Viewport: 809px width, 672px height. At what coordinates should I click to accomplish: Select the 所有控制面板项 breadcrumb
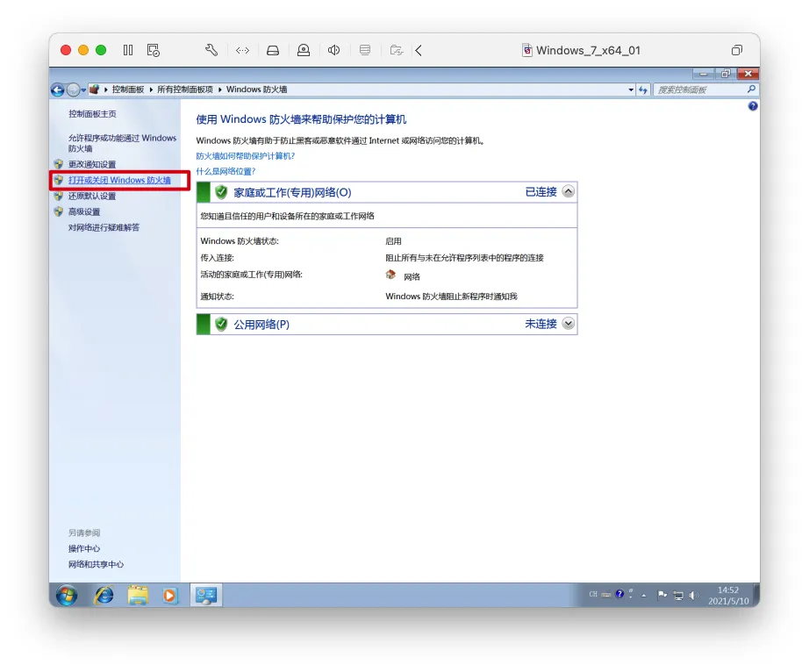pyautogui.click(x=185, y=89)
